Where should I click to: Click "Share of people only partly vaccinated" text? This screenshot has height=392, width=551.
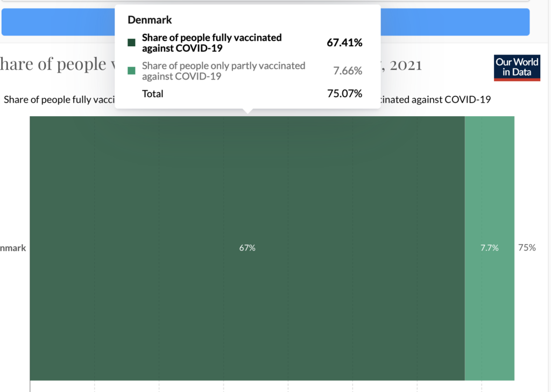pos(223,66)
